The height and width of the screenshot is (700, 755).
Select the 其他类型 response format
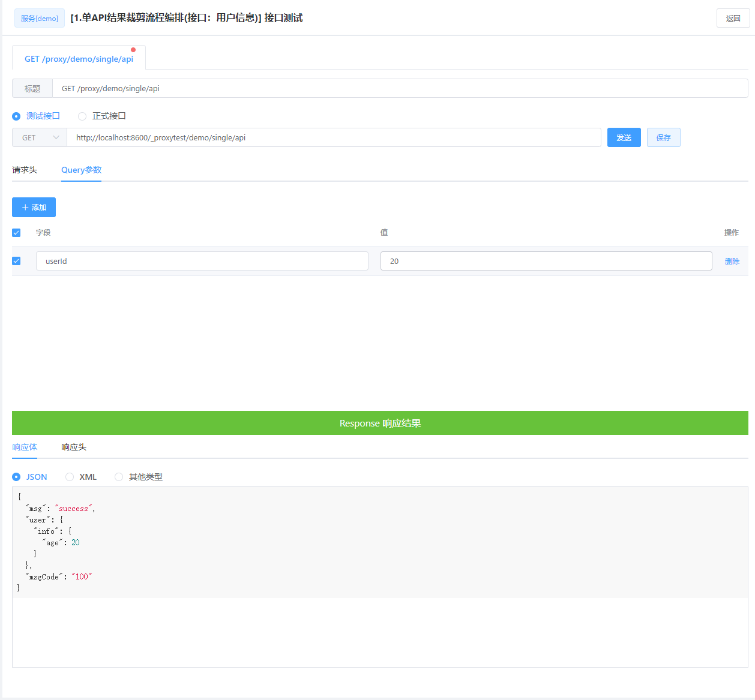point(119,476)
